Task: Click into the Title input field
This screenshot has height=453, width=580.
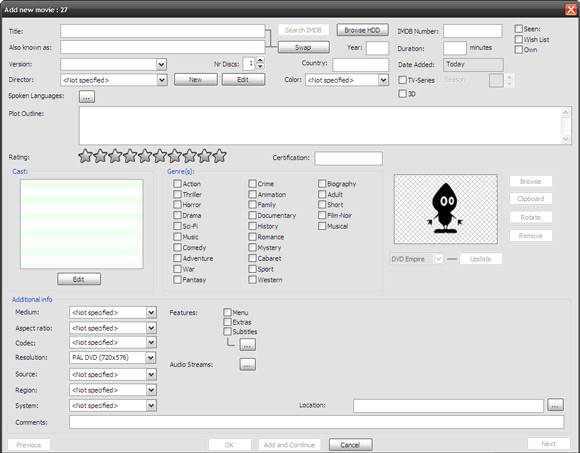Action: point(163,31)
